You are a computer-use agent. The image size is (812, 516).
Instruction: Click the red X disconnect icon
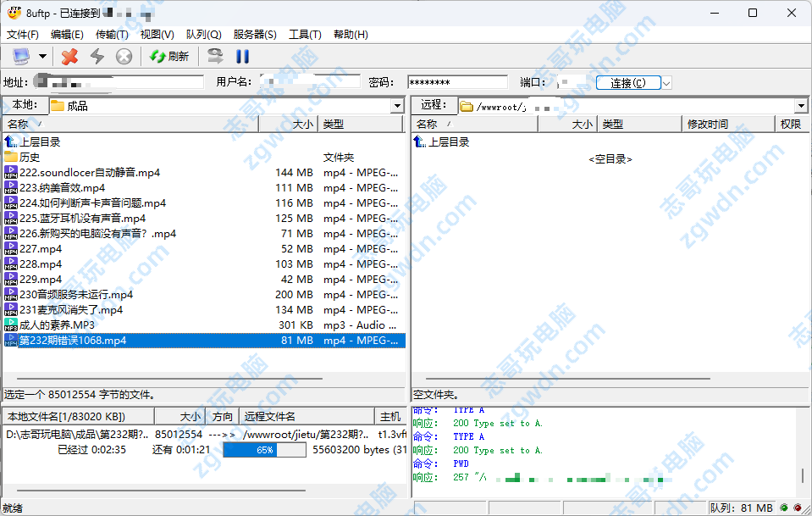click(x=70, y=56)
